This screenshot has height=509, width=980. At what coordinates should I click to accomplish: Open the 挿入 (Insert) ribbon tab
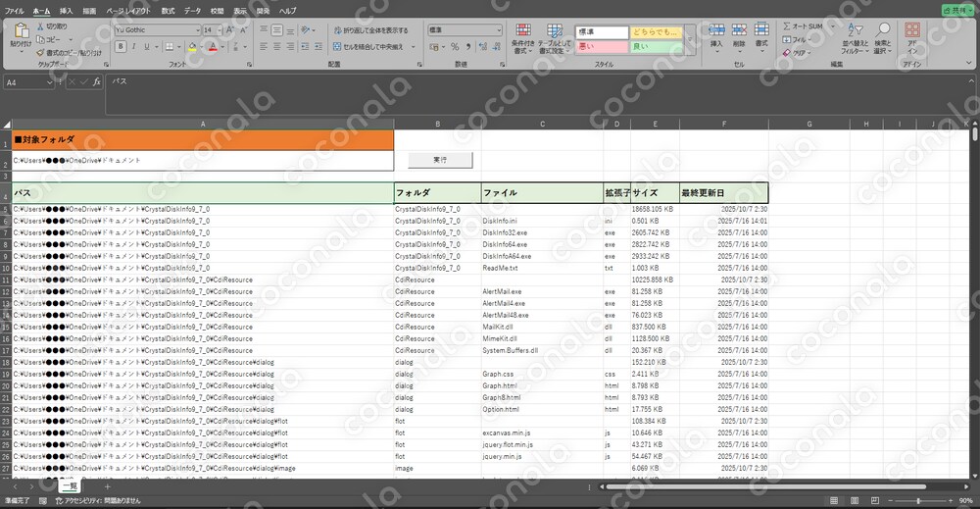tap(66, 11)
